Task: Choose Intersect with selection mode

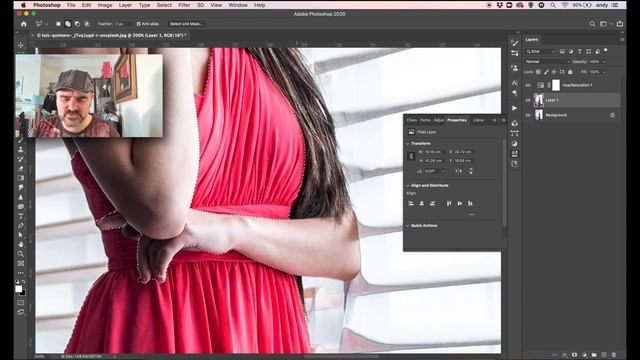Action: click(87, 24)
